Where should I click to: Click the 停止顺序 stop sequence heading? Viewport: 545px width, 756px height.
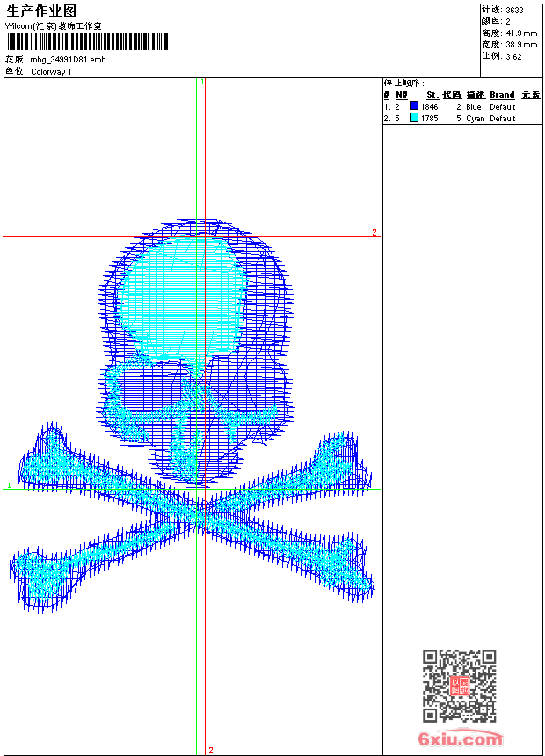coord(404,83)
